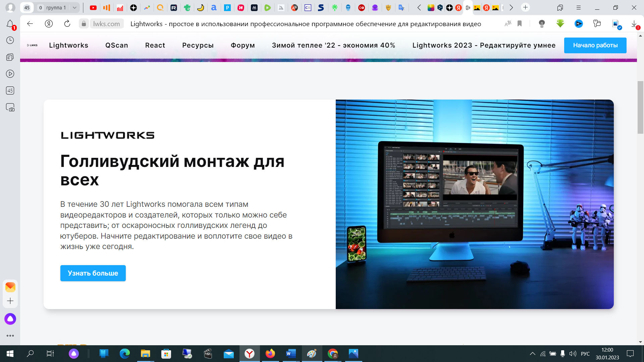Click the site security lock icon

[84, 23]
